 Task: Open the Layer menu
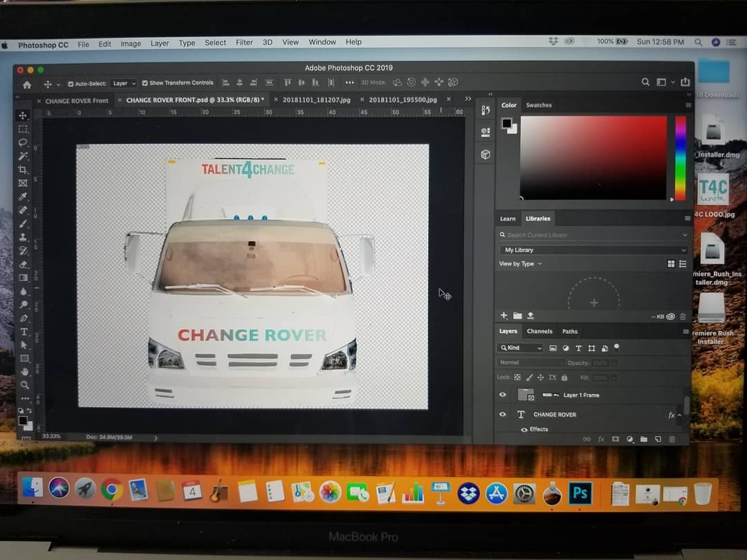tap(160, 43)
